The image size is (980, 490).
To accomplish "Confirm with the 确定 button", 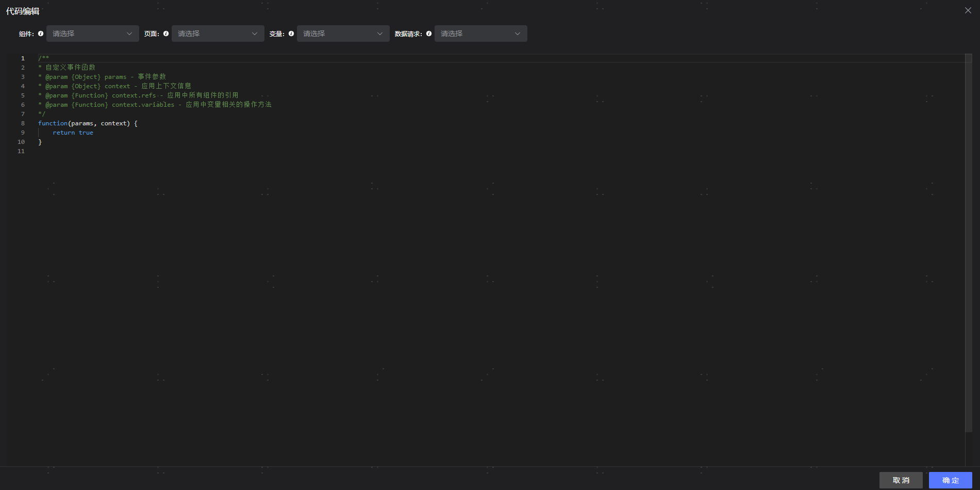I will [951, 480].
